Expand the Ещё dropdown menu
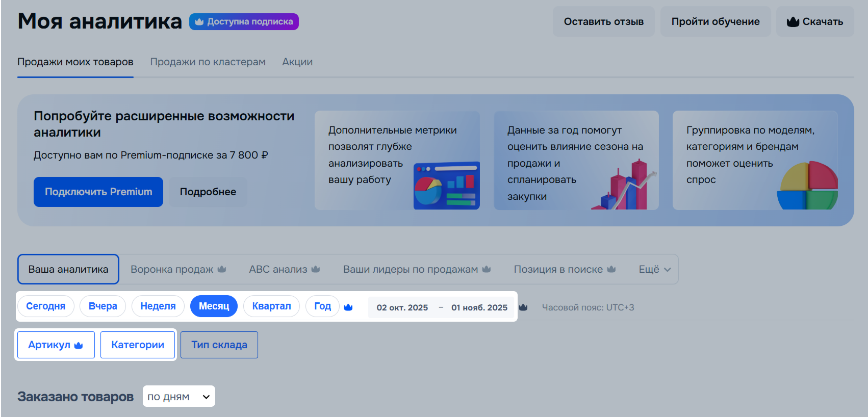Image resolution: width=868 pixels, height=417 pixels. point(654,269)
